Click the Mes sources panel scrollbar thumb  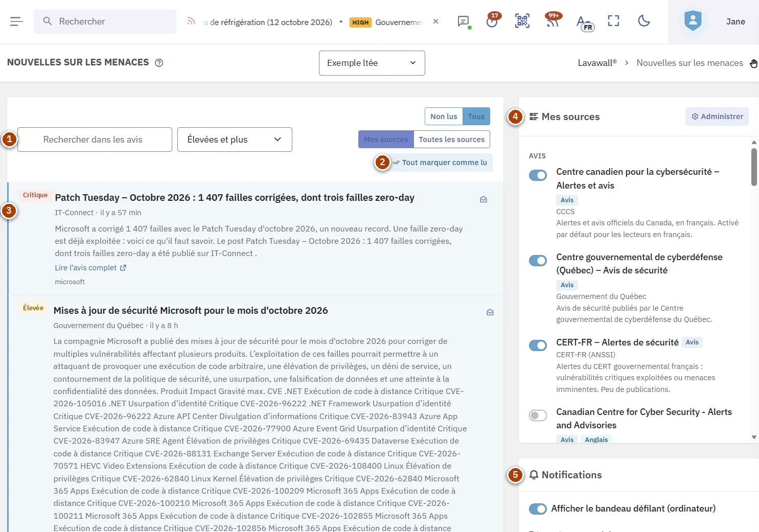coord(754,167)
